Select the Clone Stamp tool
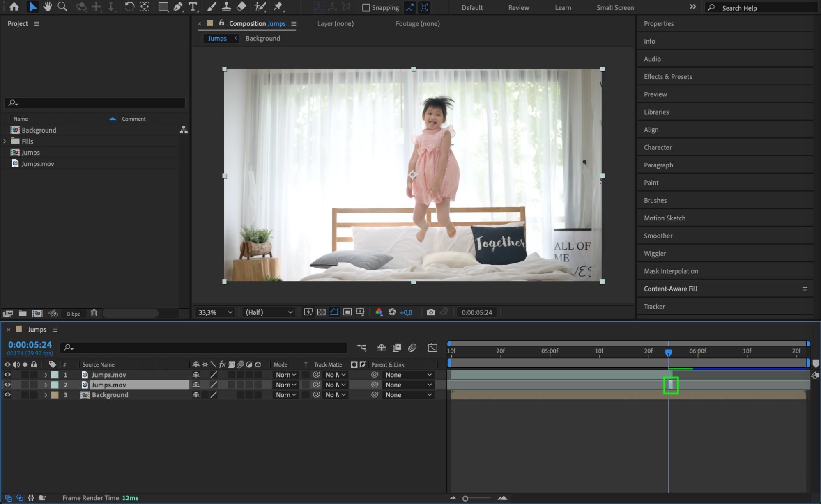 [x=226, y=7]
